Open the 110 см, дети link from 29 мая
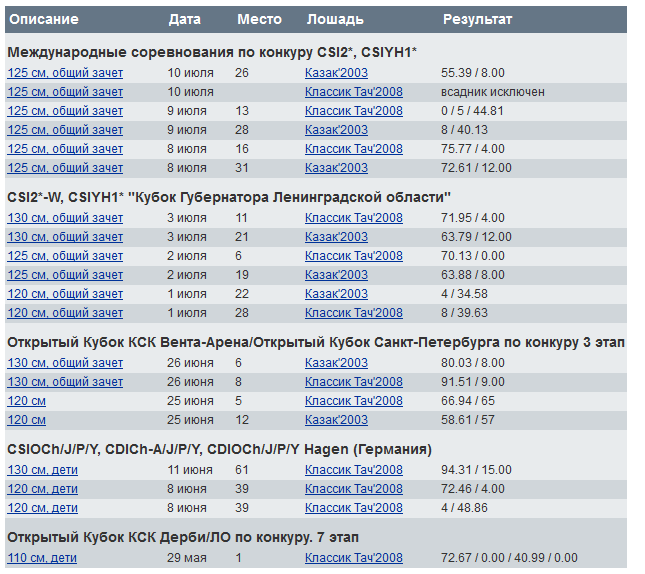This screenshot has height=574, width=645. (42, 558)
